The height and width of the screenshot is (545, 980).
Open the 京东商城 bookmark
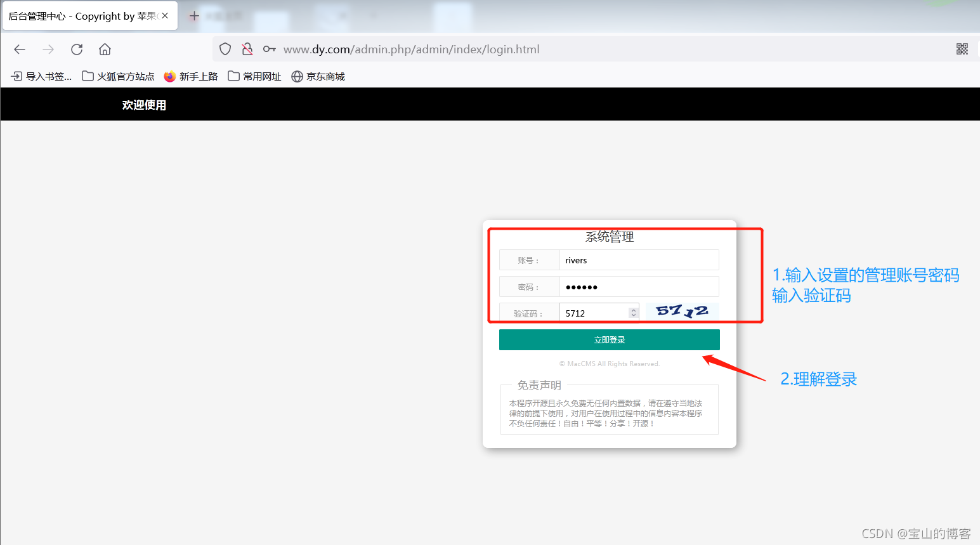click(318, 76)
